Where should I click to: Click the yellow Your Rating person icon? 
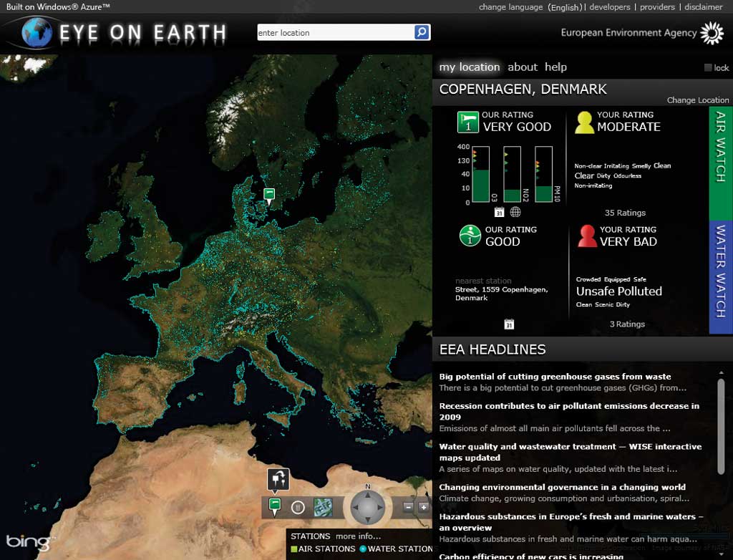(584, 122)
